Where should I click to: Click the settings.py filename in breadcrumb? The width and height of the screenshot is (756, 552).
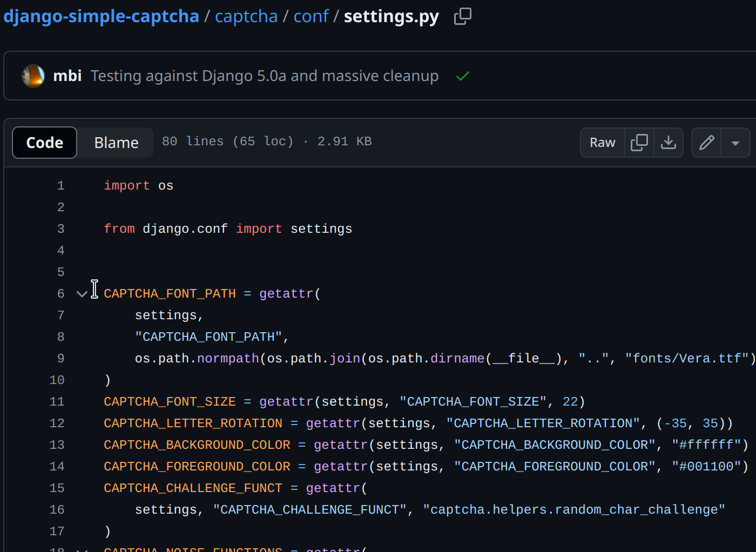click(391, 16)
